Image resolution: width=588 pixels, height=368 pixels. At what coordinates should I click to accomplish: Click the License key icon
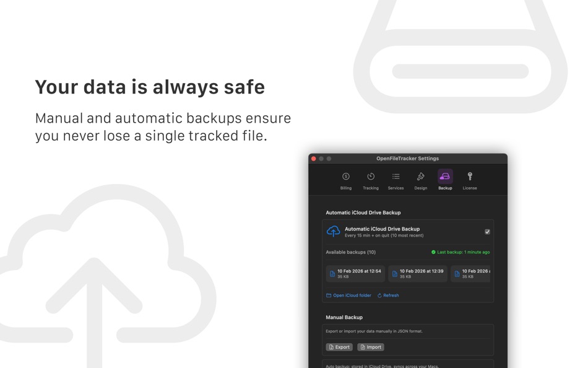point(469,177)
